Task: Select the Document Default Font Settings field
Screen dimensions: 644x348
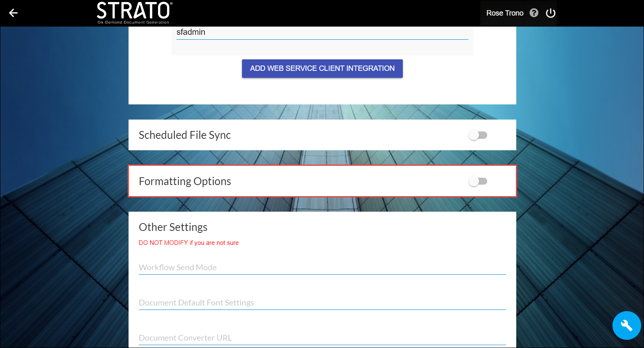Action: point(322,303)
